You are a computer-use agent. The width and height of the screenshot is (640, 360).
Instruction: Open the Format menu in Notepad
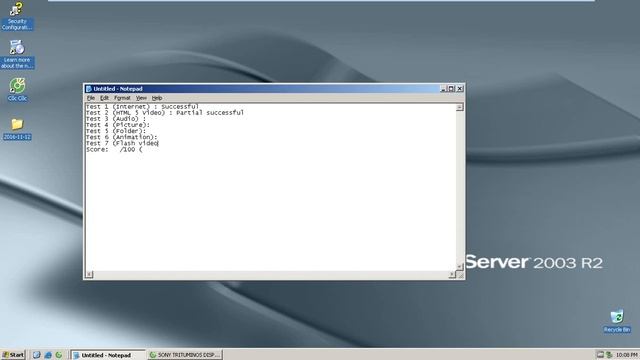[122, 98]
